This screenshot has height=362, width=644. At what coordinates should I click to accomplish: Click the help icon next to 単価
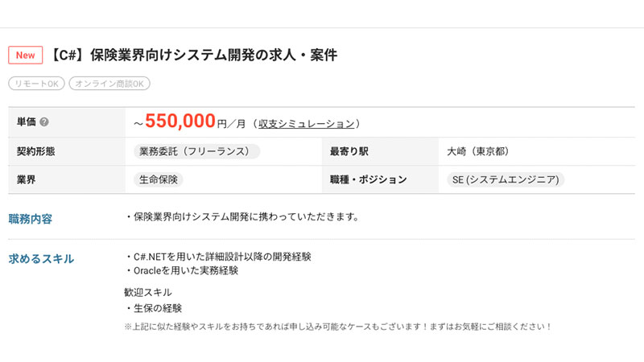coord(44,122)
